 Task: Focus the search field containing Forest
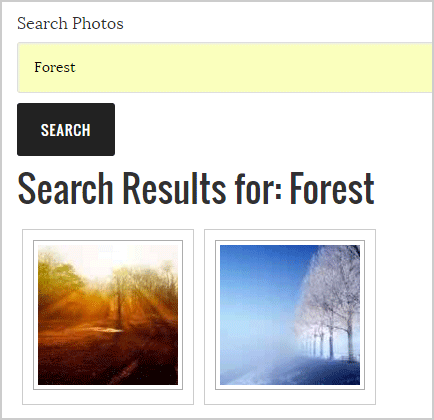(225, 67)
